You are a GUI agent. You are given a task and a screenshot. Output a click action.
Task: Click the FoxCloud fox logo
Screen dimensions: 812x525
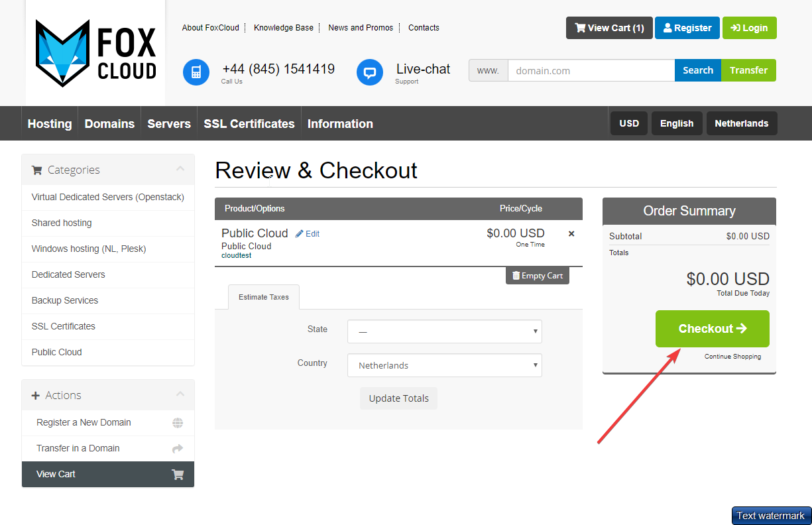click(x=62, y=53)
